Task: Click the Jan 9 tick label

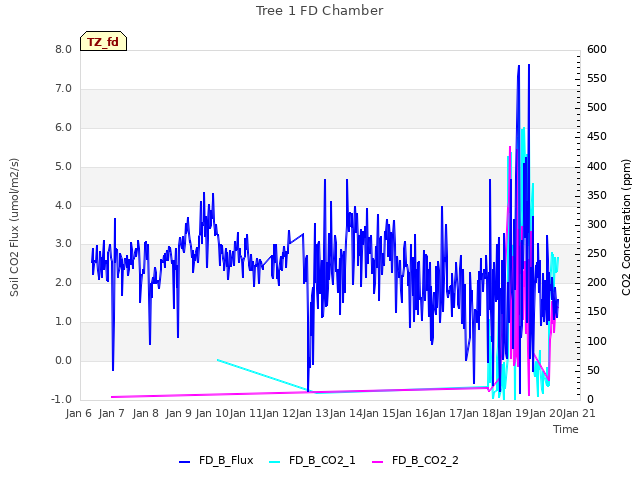Action: (x=178, y=413)
